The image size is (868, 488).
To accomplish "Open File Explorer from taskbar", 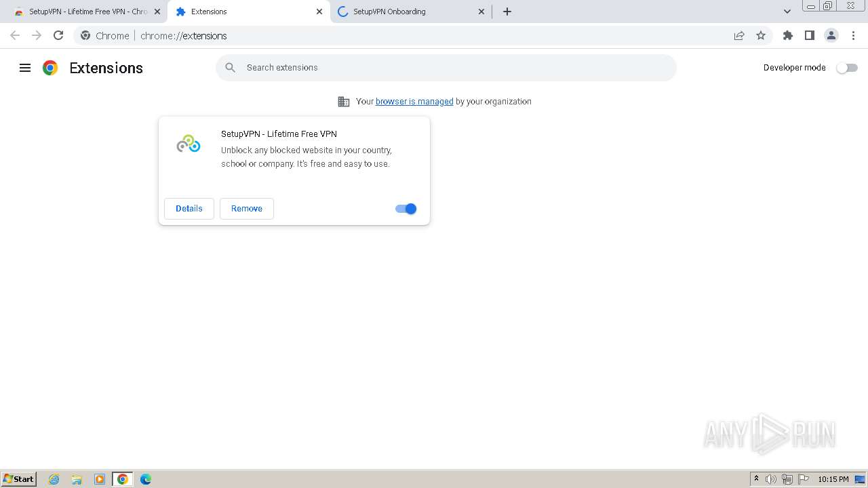I will pos(77,479).
